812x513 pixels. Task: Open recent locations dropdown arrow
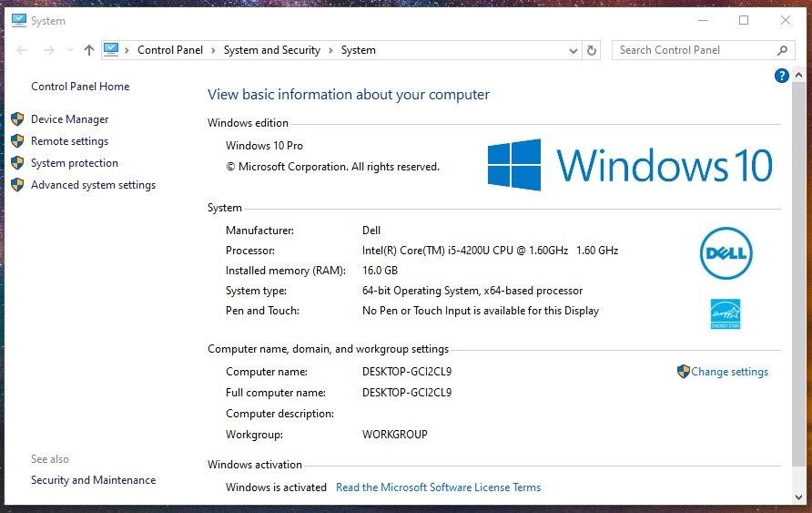point(70,50)
